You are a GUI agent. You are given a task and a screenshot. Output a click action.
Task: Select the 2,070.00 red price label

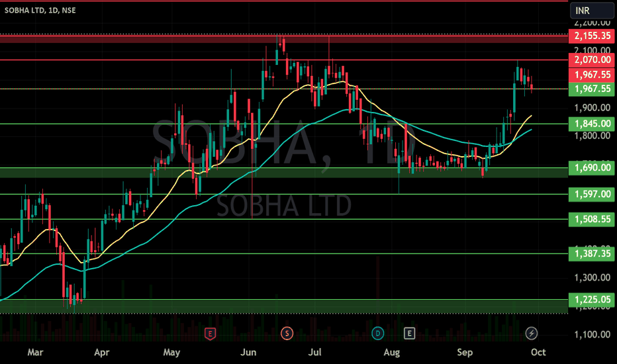pyautogui.click(x=592, y=60)
